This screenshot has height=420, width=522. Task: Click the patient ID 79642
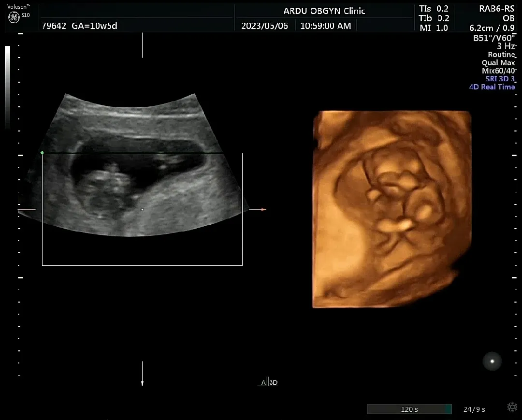click(54, 26)
